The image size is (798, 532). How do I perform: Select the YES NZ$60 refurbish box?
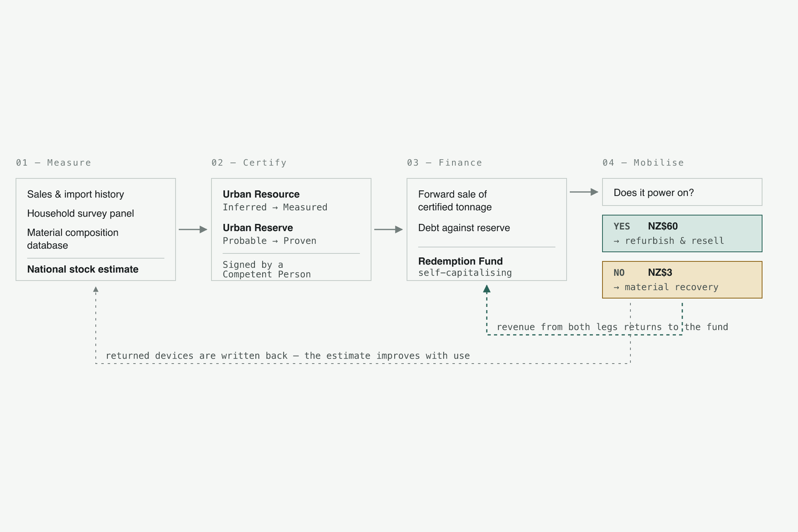pos(682,234)
